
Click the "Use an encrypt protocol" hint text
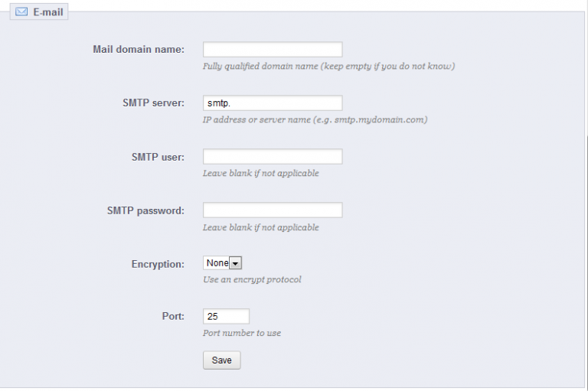(252, 280)
